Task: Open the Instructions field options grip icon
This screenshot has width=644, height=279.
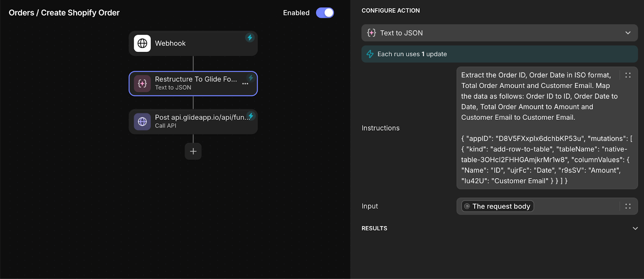Action: pos(628,75)
